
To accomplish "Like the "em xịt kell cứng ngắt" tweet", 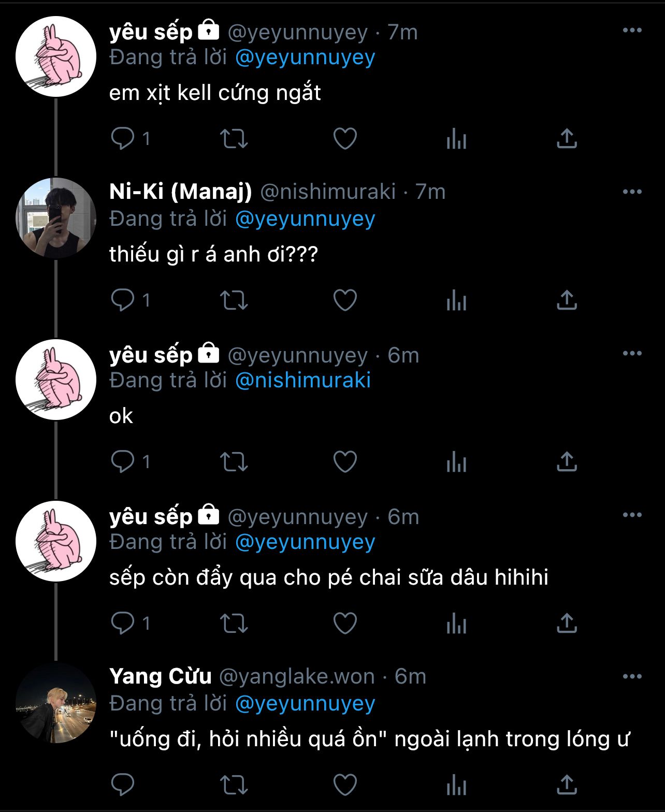I will (x=345, y=139).
